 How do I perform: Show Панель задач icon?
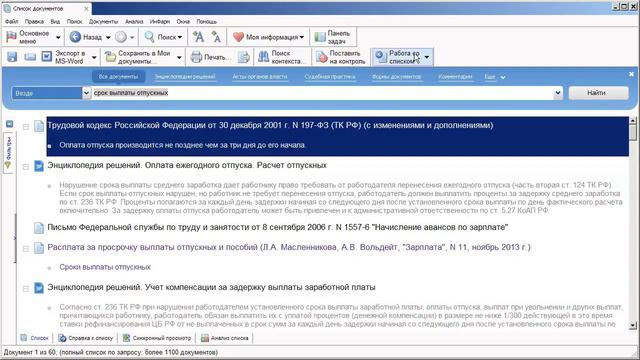(x=320, y=37)
